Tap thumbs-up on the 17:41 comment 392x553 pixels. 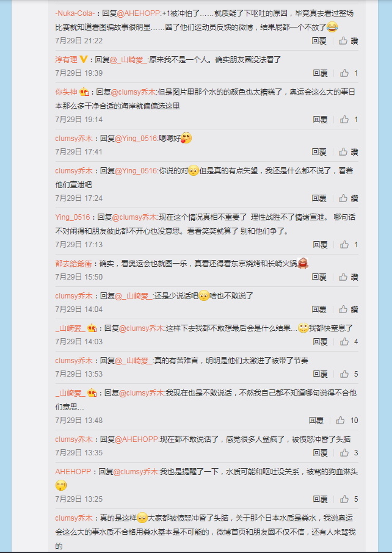pyautogui.click(x=348, y=152)
